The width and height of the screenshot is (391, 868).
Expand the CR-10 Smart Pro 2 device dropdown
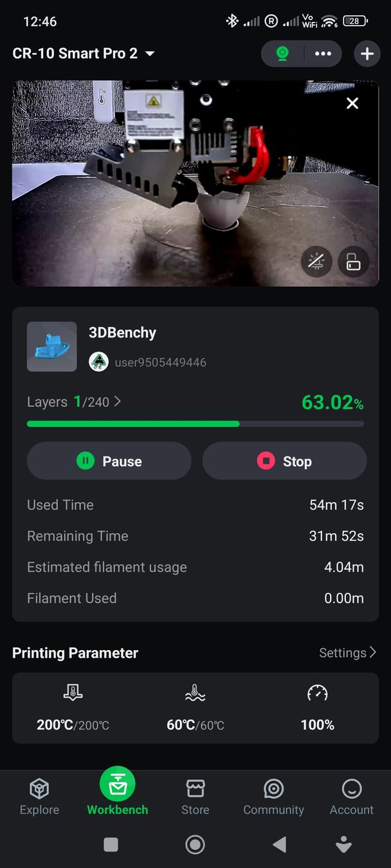150,54
